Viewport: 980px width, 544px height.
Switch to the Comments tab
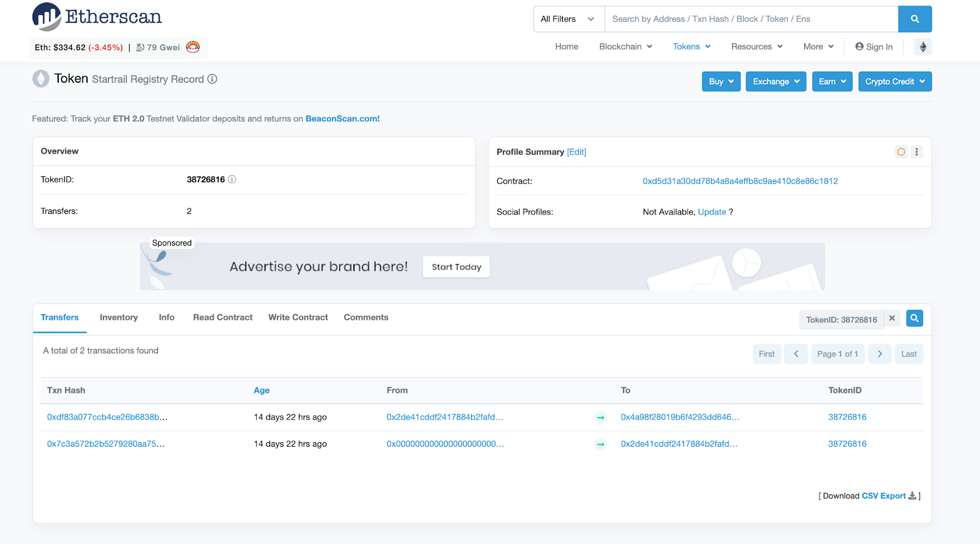click(x=366, y=317)
